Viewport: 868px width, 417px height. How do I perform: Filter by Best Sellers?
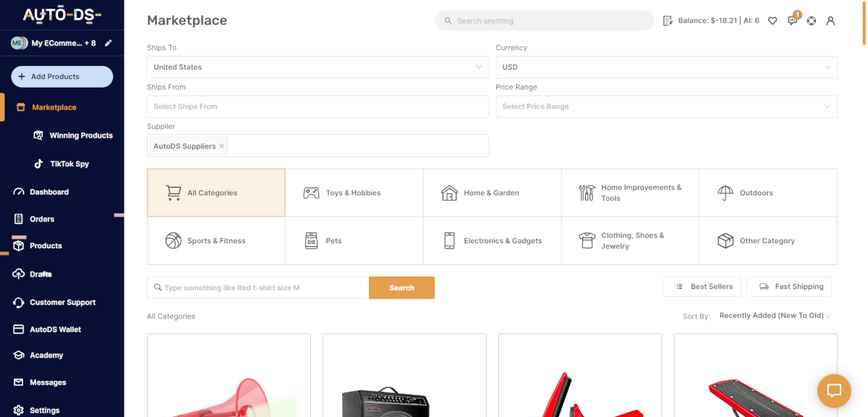coord(702,287)
